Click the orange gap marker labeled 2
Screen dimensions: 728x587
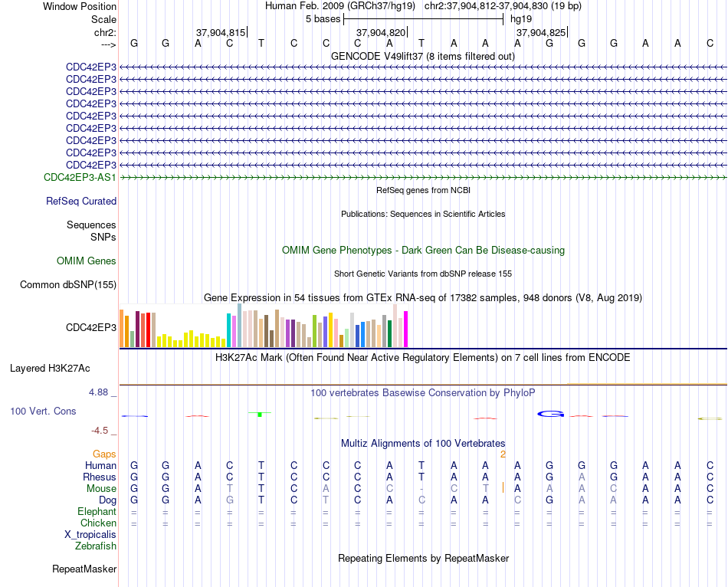pyautogui.click(x=503, y=454)
